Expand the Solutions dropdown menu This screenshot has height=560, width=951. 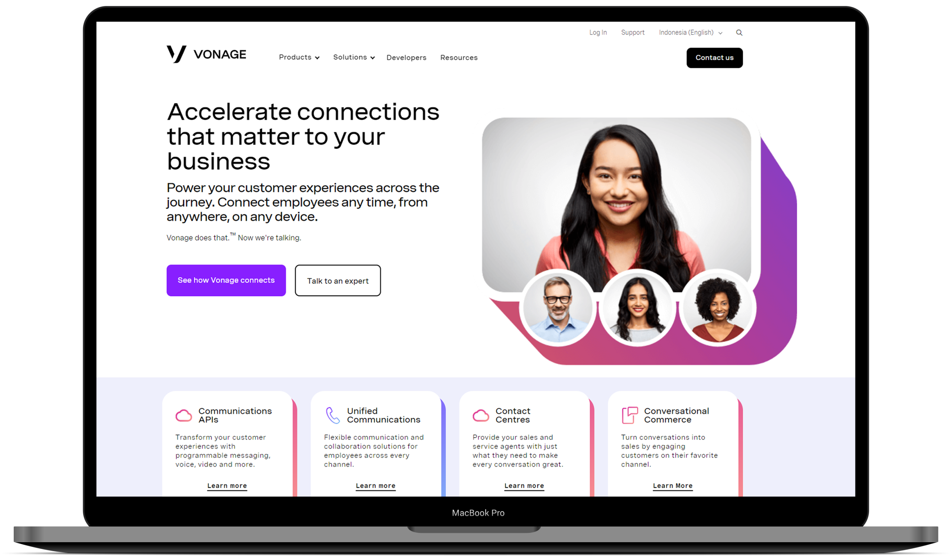point(353,57)
